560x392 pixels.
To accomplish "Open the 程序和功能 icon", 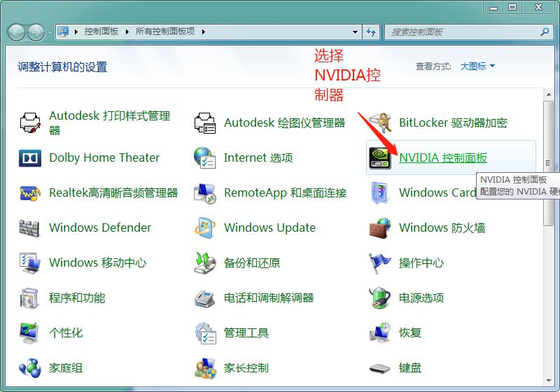I will click(30, 297).
